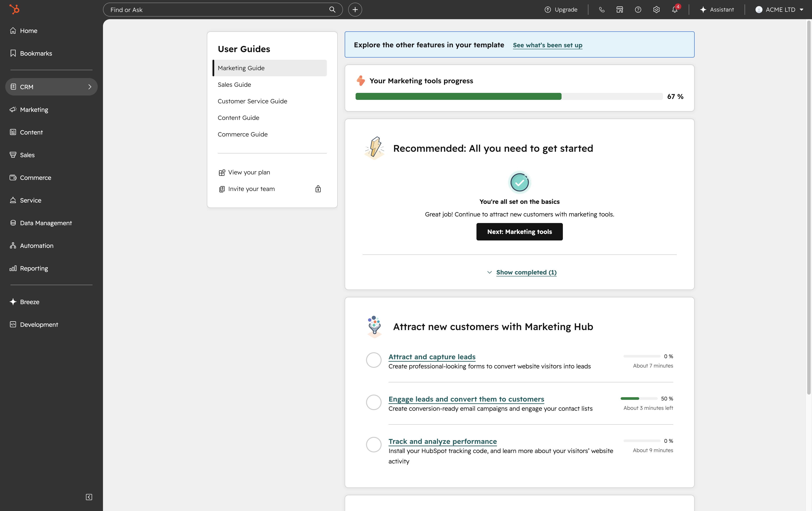This screenshot has width=812, height=511.
Task: Select the Commerce Guide tab
Action: pyautogui.click(x=270, y=134)
